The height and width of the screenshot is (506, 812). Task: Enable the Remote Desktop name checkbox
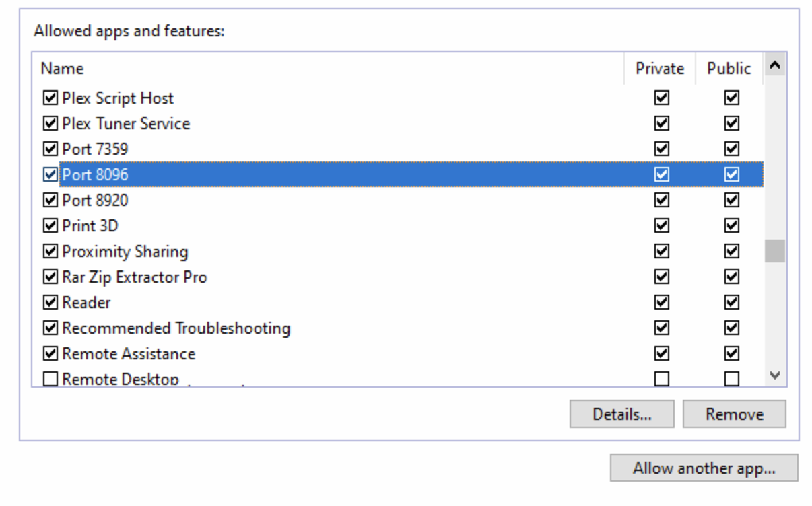(x=50, y=379)
